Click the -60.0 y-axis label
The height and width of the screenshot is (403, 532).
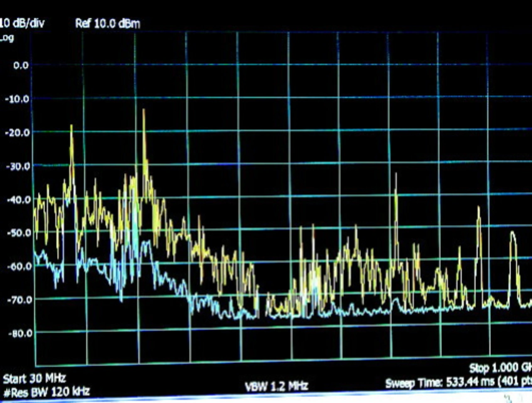[x=19, y=266]
